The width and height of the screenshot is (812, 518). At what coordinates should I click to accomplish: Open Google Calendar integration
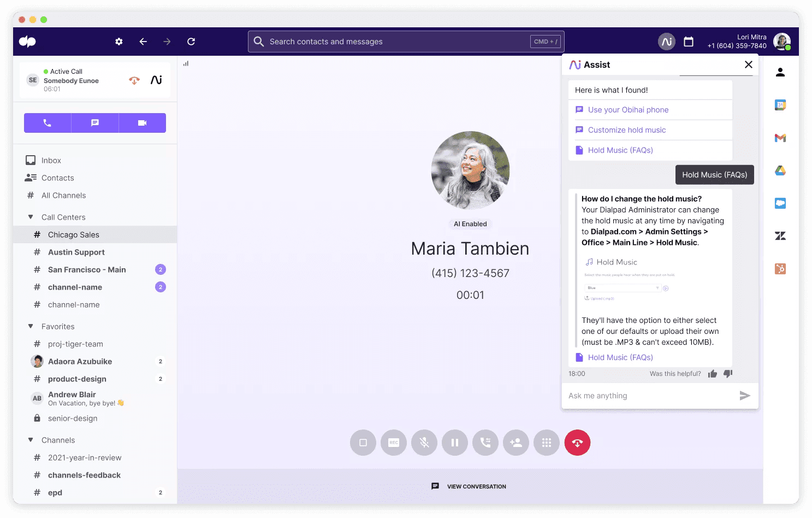coord(780,105)
